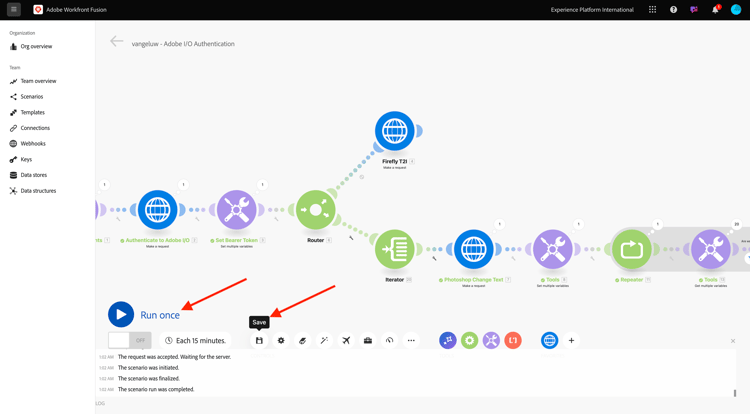Click the blue HTTP globe favorite icon
750x414 pixels.
(x=550, y=340)
